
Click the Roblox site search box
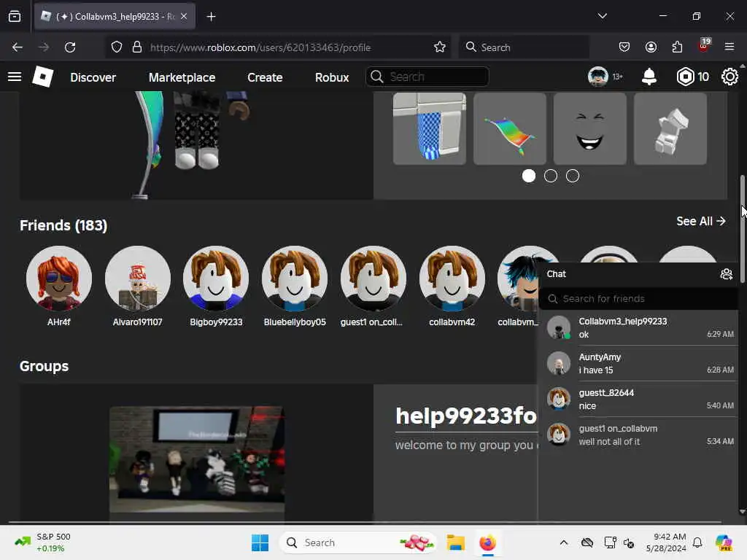(427, 77)
